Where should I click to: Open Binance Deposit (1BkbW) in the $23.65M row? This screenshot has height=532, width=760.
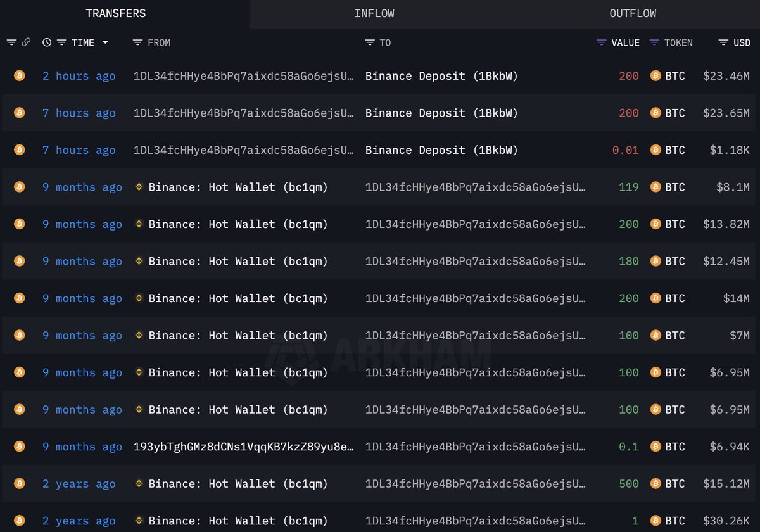tap(441, 113)
